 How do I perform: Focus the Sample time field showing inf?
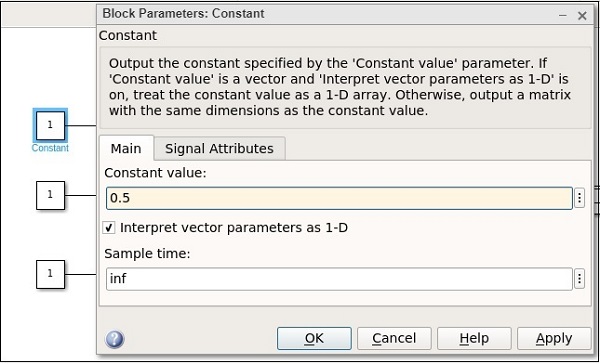[x=339, y=279]
